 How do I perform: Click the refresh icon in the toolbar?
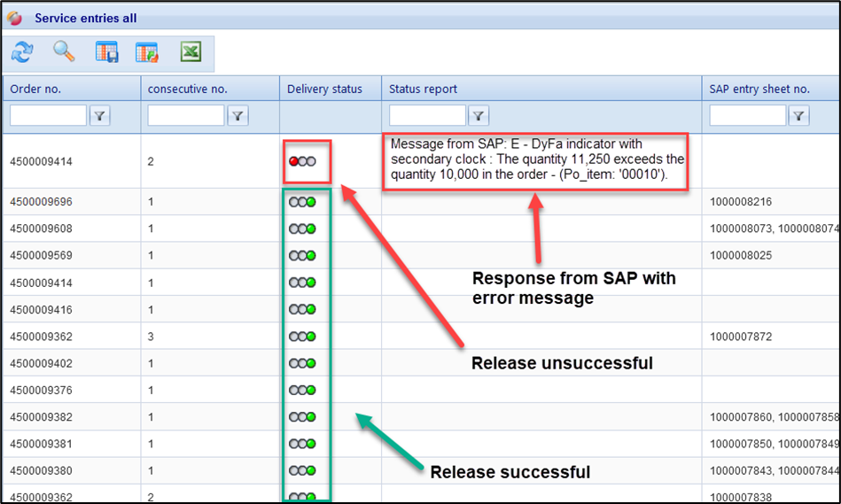click(21, 53)
